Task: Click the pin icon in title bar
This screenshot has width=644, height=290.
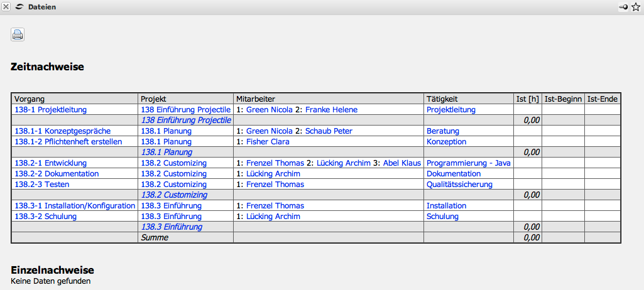Action: click(623, 6)
